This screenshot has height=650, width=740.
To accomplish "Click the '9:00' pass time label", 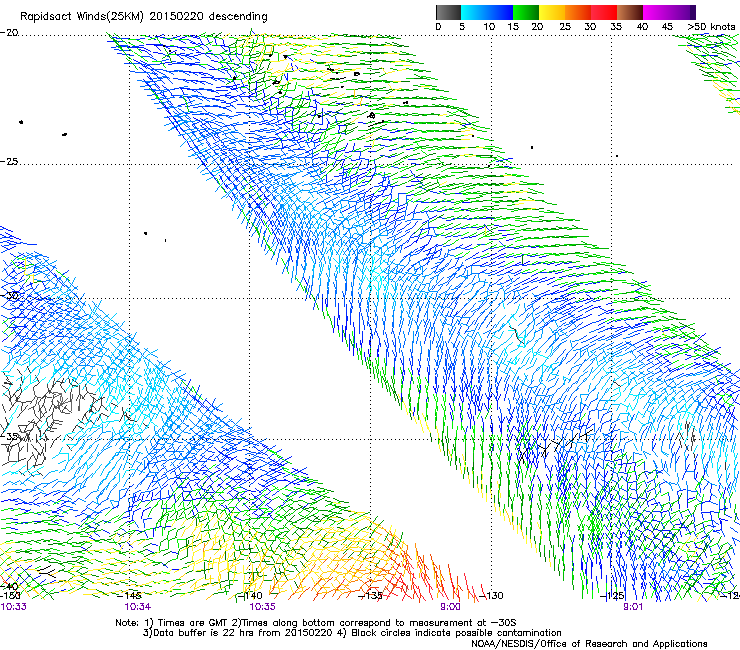I will 450,607.
